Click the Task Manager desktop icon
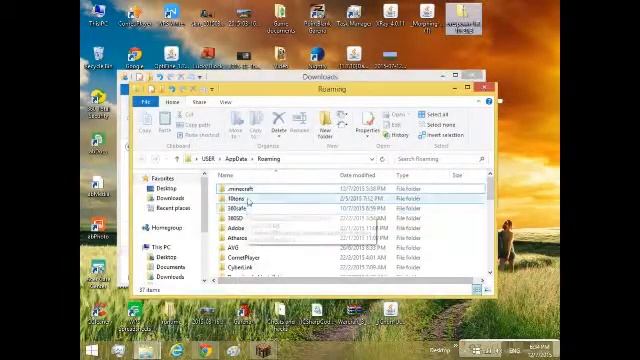640x360 pixels. (354, 16)
